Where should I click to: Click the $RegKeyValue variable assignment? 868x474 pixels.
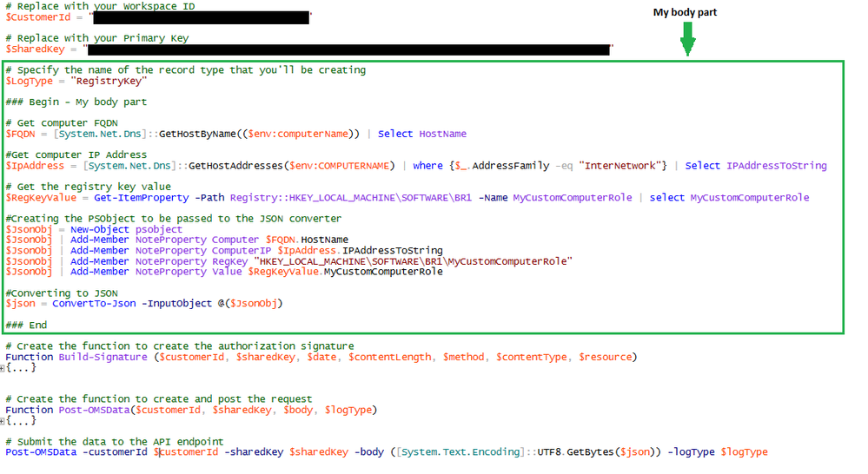pos(41,197)
